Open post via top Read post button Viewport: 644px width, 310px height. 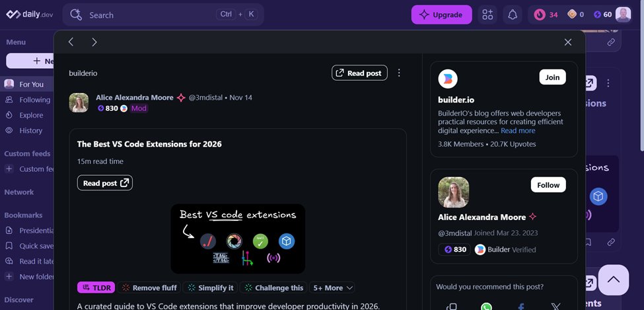pyautogui.click(x=359, y=73)
